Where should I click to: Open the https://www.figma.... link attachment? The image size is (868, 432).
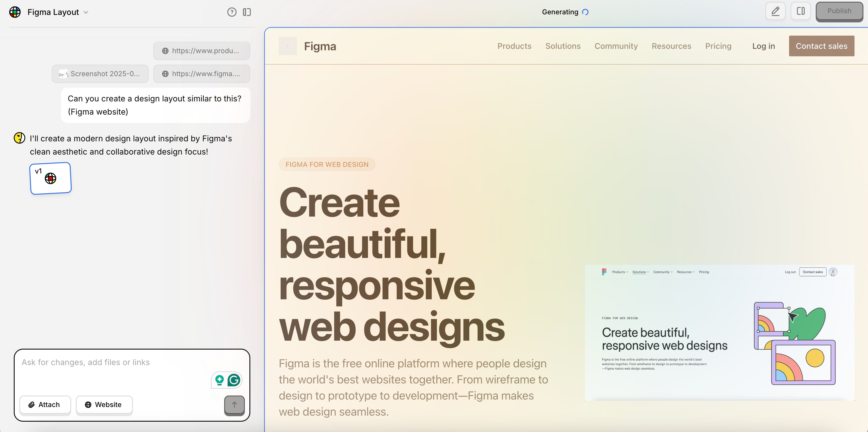(x=201, y=74)
